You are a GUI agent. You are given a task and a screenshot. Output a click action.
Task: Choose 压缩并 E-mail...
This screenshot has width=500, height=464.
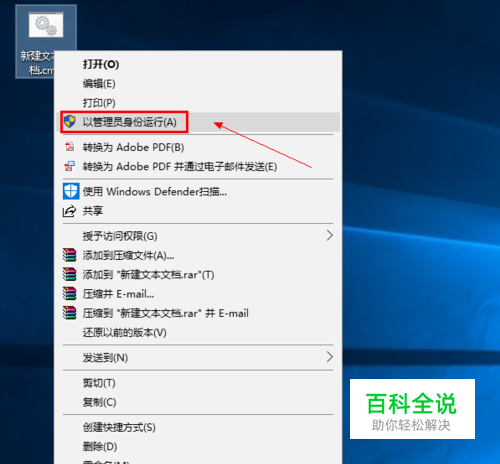[198, 294]
